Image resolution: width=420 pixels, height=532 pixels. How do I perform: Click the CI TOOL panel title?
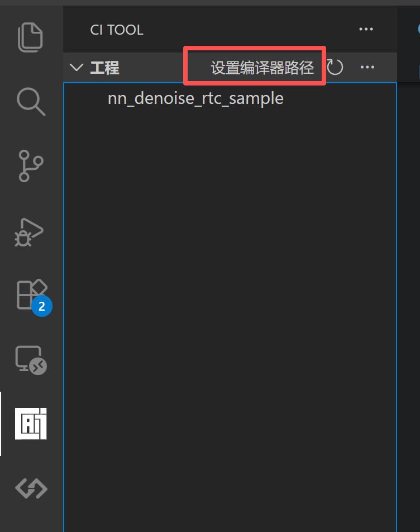coord(117,30)
